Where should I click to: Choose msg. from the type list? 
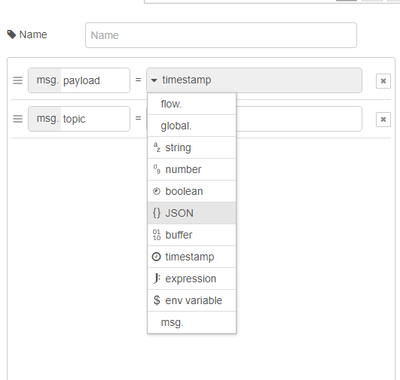point(192,322)
